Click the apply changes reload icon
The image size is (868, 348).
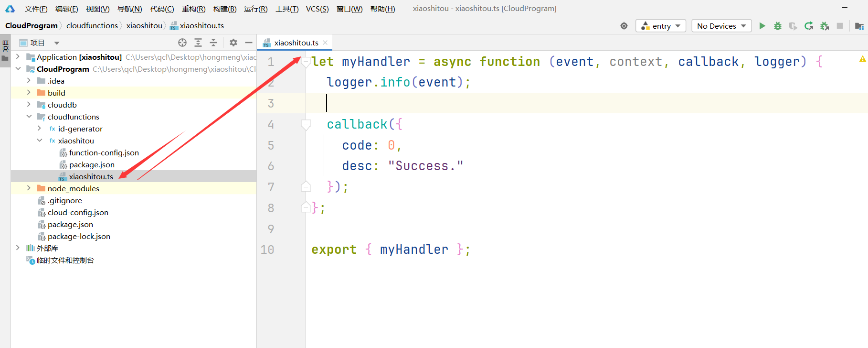pos(809,26)
